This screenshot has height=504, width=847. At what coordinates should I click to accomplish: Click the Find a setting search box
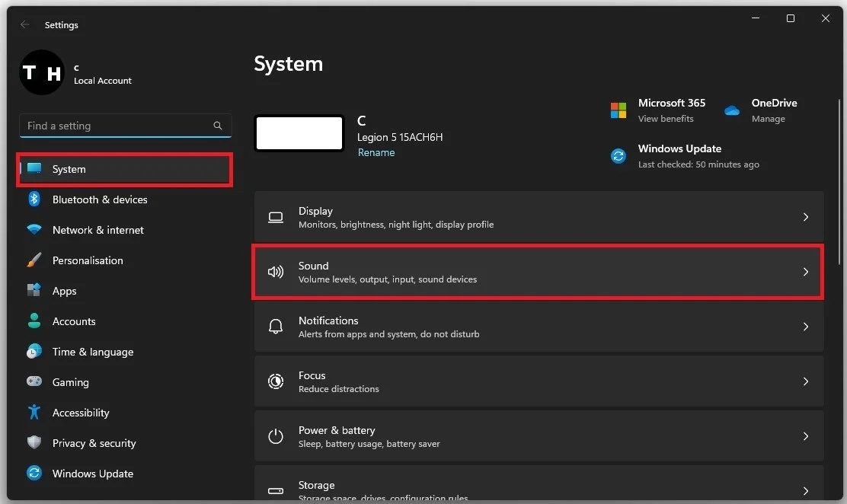[x=126, y=126]
